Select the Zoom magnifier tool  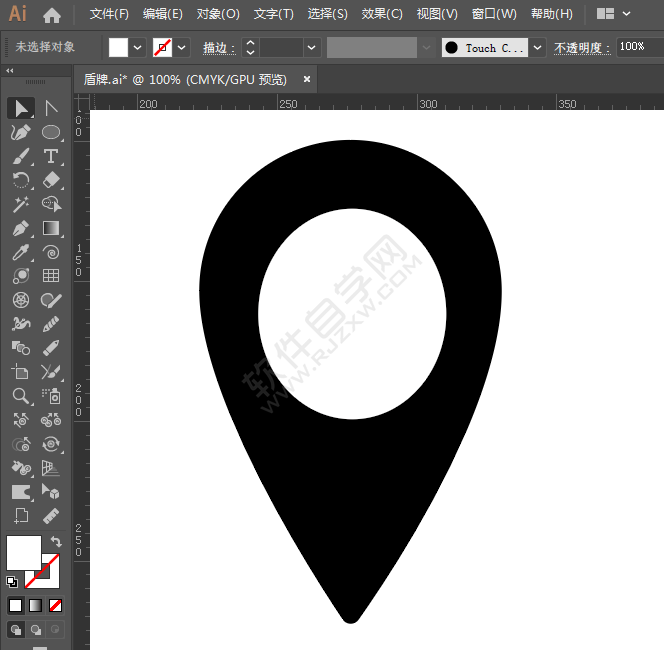21,396
